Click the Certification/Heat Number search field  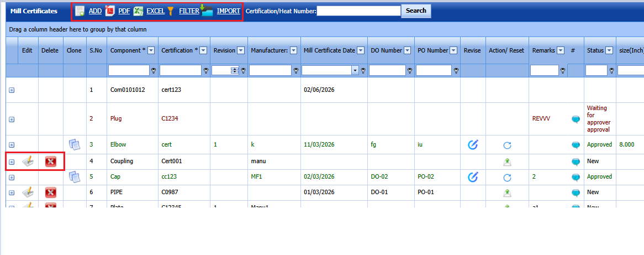point(358,11)
